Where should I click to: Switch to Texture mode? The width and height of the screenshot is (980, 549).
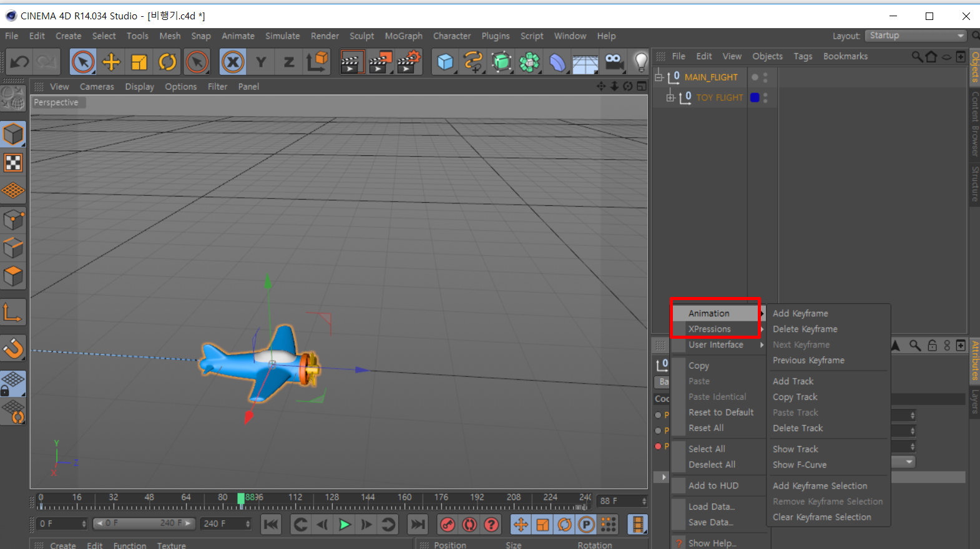pos(13,163)
